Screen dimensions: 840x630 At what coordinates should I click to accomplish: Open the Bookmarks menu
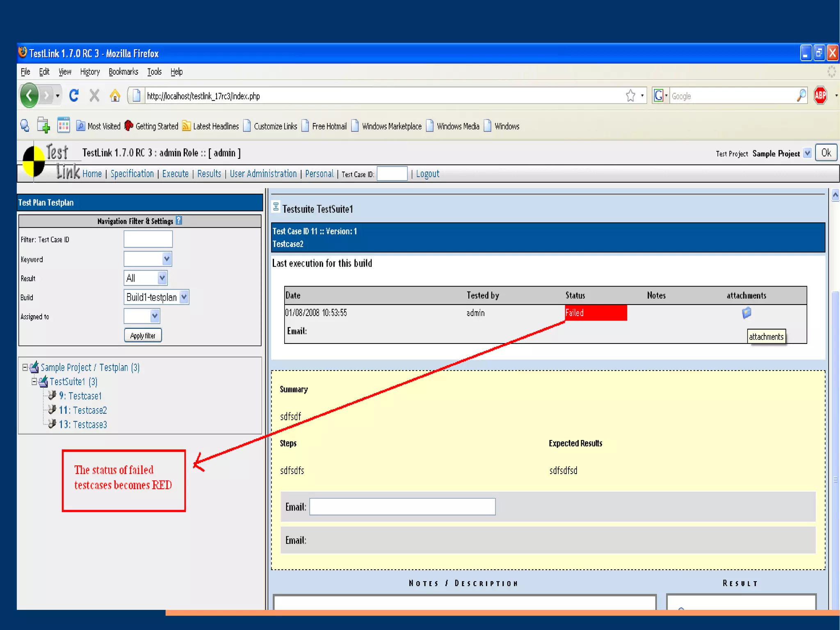(123, 71)
